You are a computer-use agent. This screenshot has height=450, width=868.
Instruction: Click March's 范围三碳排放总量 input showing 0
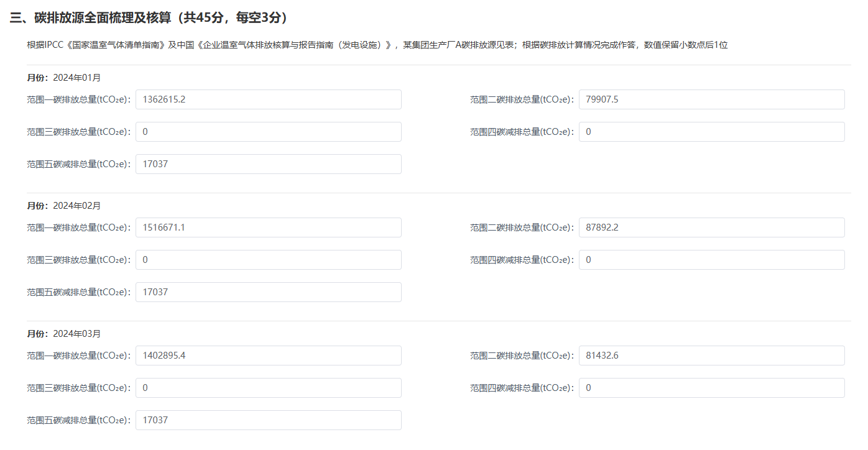point(267,388)
